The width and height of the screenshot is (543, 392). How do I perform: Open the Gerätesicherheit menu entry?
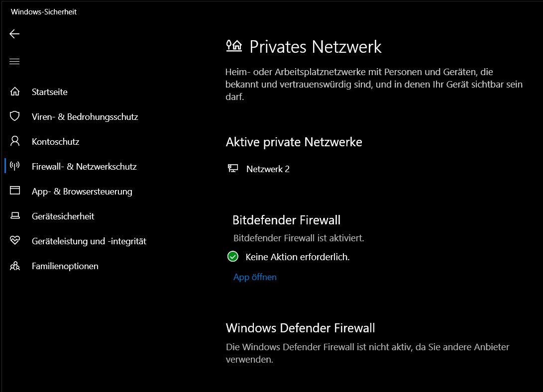[x=63, y=216]
